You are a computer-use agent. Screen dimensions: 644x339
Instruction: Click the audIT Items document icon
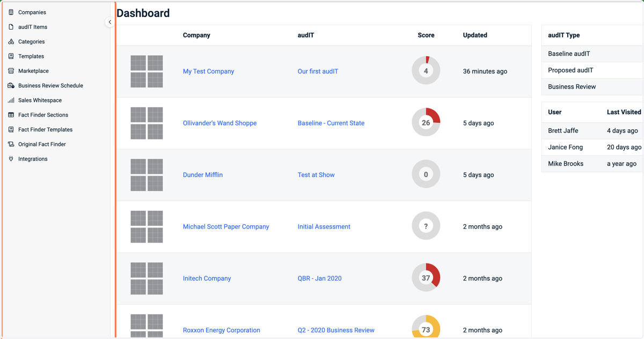pos(11,27)
